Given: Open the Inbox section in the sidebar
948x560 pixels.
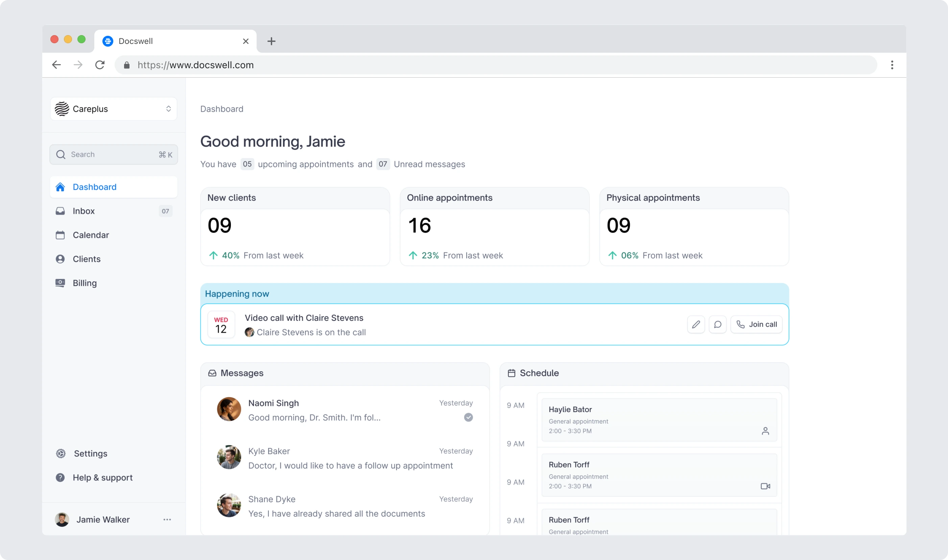Looking at the screenshot, I should [84, 211].
